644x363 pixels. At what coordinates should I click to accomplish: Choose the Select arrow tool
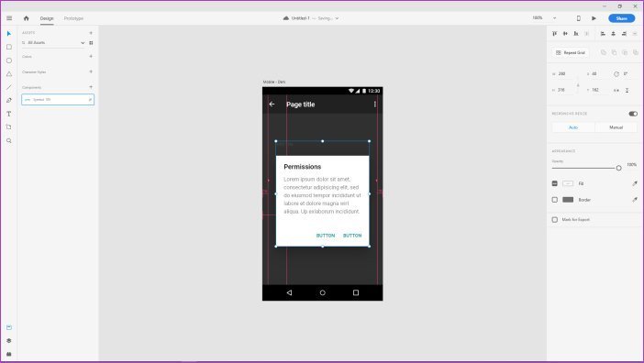pyautogui.click(x=9, y=33)
